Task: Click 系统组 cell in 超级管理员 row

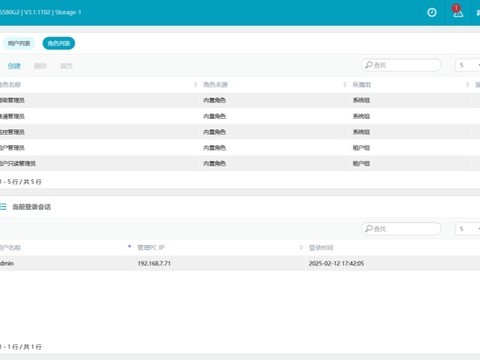Action: point(361,100)
